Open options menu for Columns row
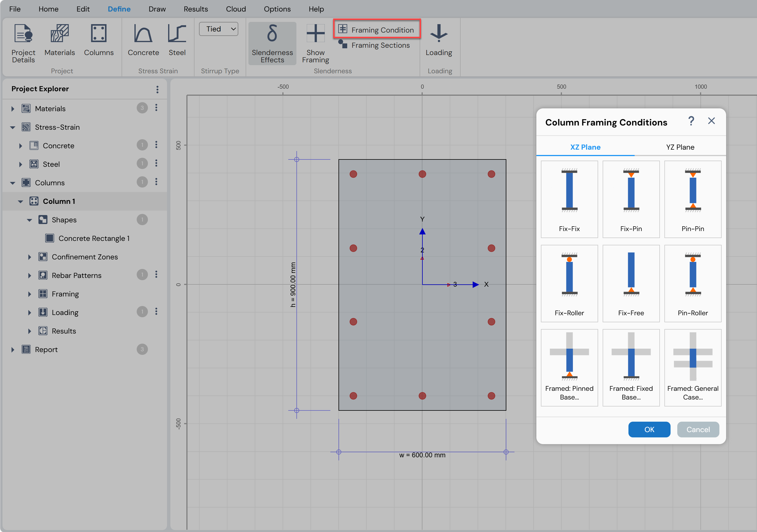Screen dimensions: 757x532 [156, 182]
